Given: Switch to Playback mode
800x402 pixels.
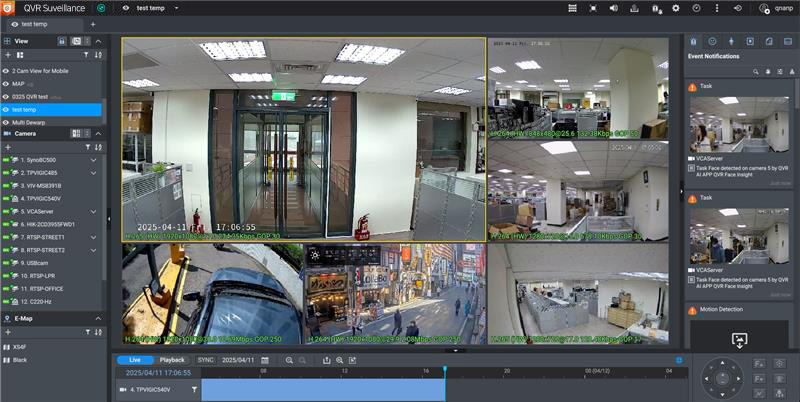Looking at the screenshot, I should click(172, 359).
